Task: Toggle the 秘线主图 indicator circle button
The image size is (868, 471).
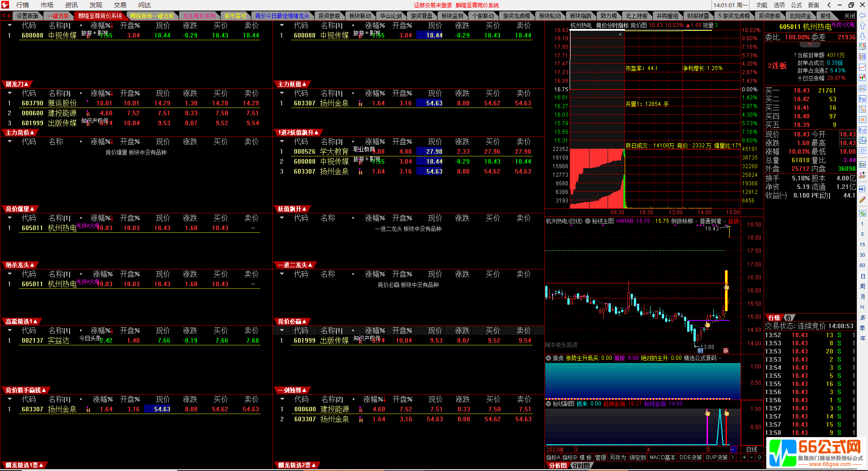Action: pos(588,221)
